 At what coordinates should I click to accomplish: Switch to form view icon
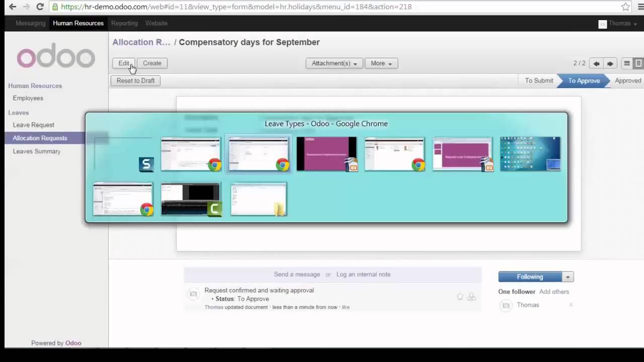coord(638,63)
